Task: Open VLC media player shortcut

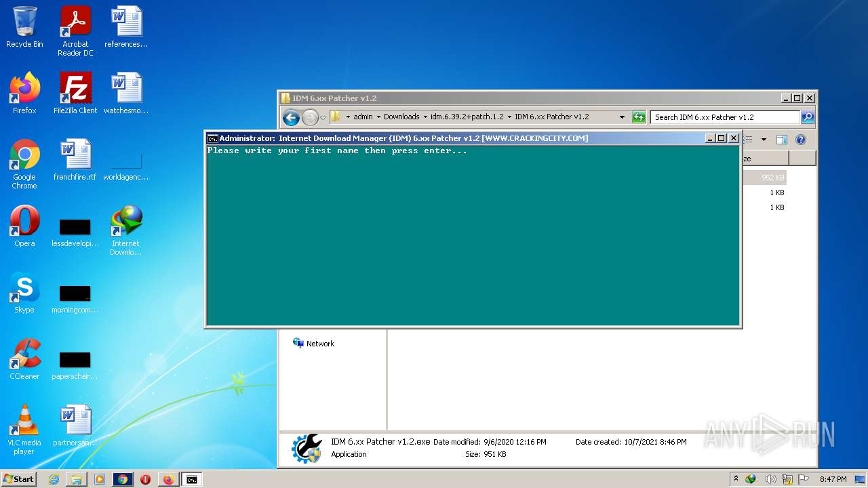Action: point(24,430)
